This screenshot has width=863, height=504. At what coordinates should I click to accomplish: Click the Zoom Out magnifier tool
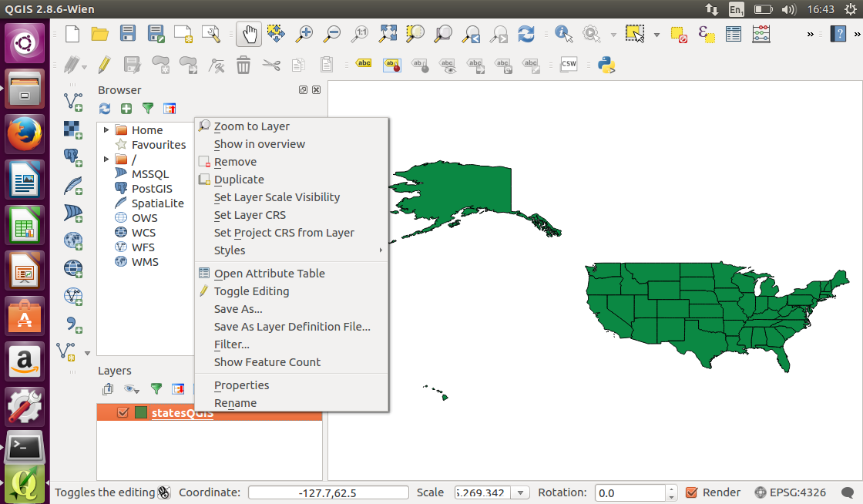(x=331, y=34)
